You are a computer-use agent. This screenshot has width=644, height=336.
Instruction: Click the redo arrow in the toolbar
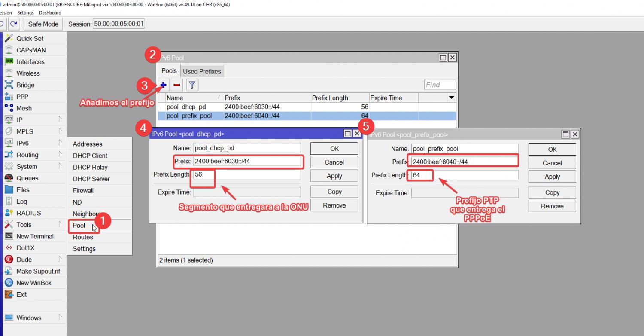coord(14,24)
